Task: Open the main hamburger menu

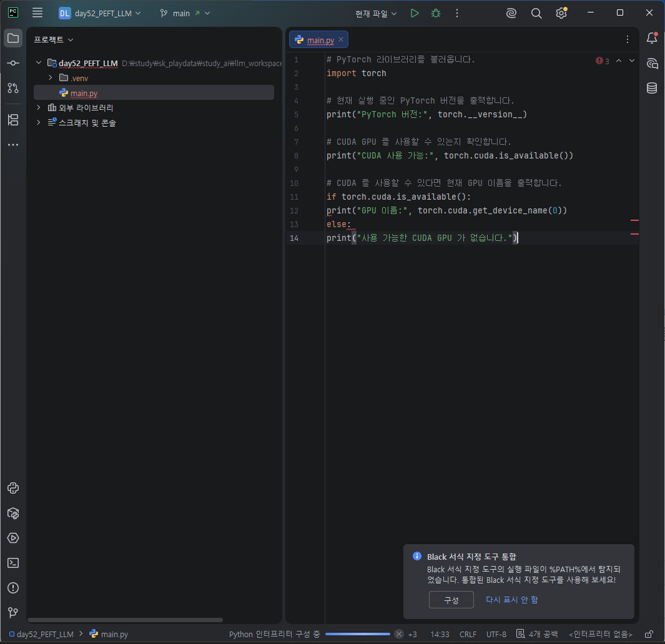Action: (x=37, y=12)
